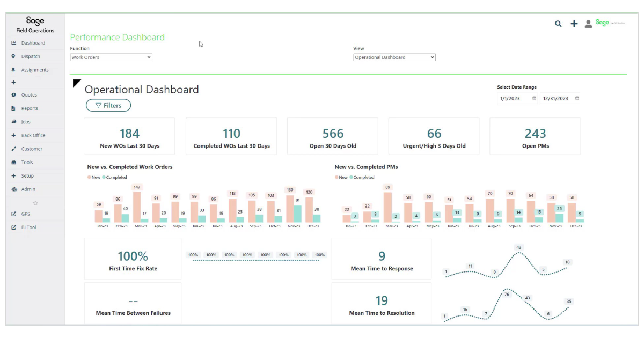Image resolution: width=644 pixels, height=338 pixels.
Task: Open the Quotes menu item
Action: tap(29, 95)
